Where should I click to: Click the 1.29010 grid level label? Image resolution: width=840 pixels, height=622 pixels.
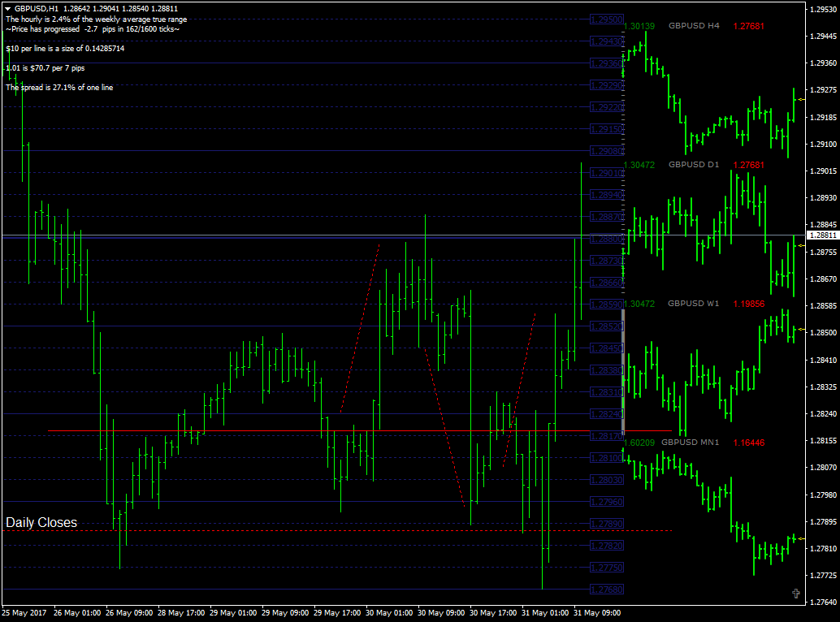pos(606,173)
